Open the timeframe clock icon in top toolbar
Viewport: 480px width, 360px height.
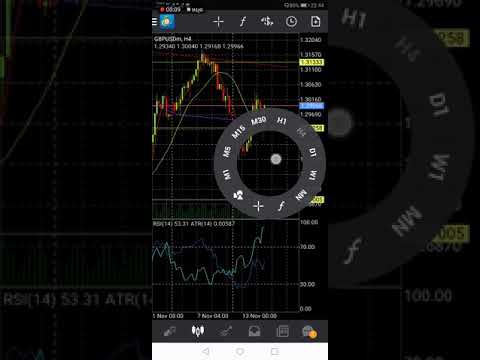[x=291, y=22]
